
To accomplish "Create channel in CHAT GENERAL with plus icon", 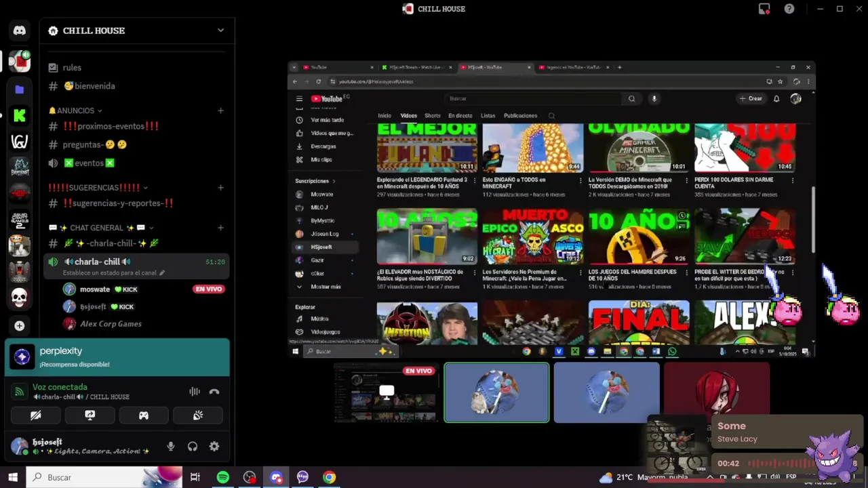I will click(x=220, y=228).
